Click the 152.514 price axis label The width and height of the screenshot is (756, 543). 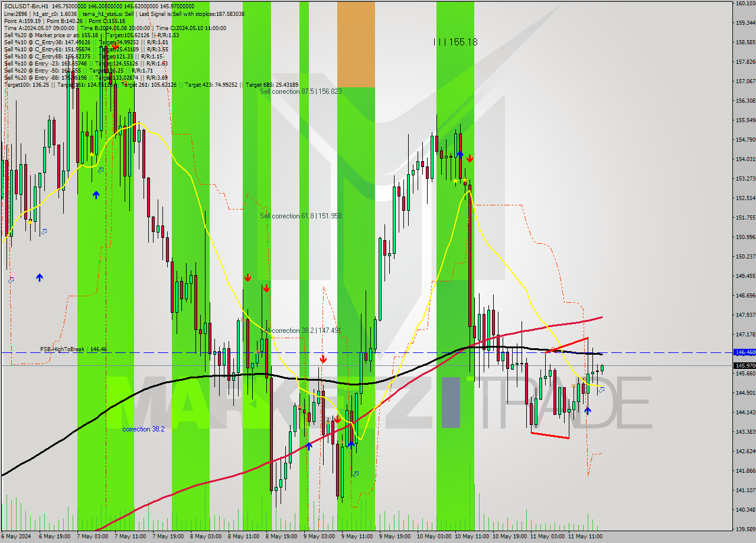tap(745, 198)
